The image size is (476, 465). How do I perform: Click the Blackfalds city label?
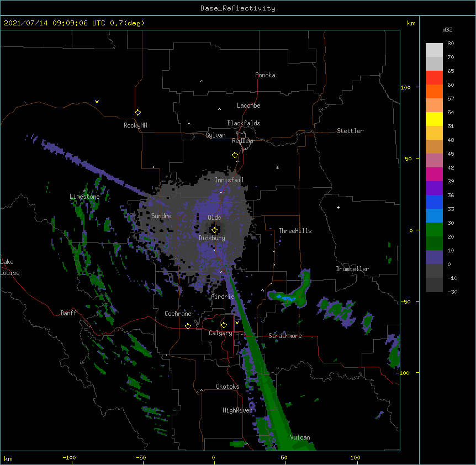point(244,123)
